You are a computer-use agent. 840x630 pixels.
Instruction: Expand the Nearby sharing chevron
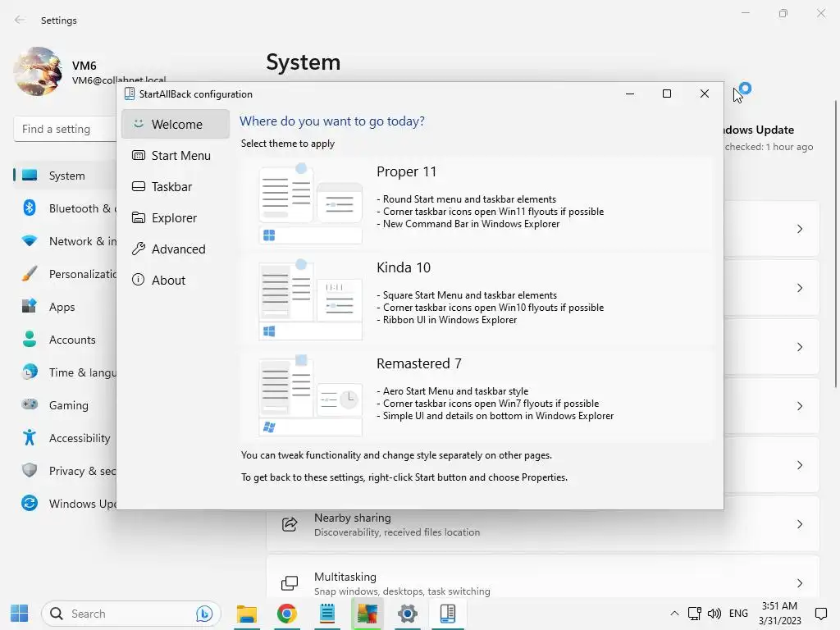[x=799, y=524]
